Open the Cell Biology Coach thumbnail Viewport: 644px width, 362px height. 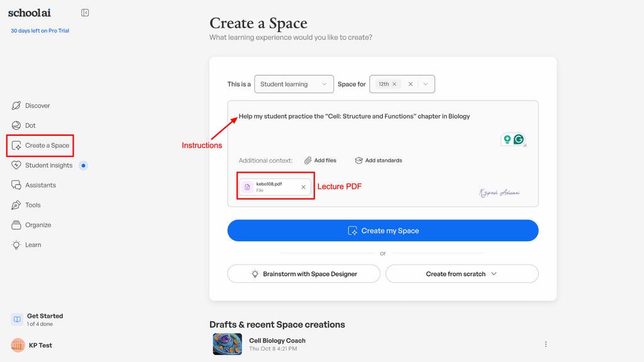coord(227,344)
